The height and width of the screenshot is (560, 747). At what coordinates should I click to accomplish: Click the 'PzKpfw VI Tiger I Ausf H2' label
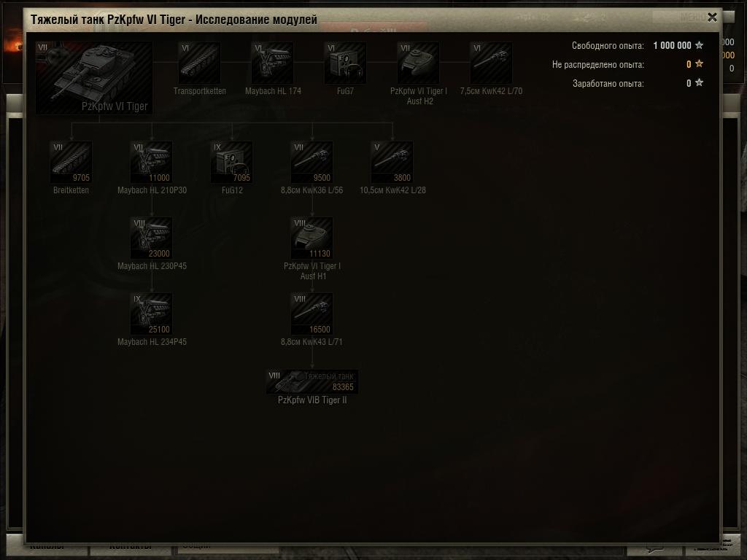419,96
